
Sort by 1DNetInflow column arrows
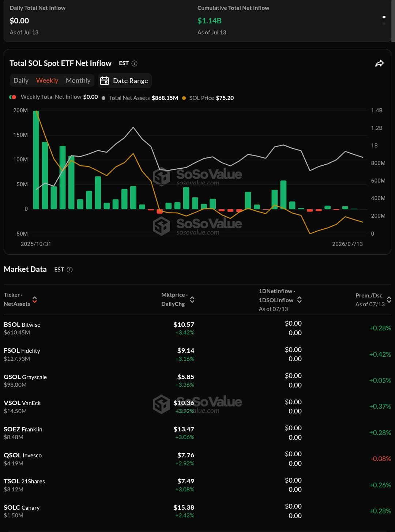[x=300, y=300]
